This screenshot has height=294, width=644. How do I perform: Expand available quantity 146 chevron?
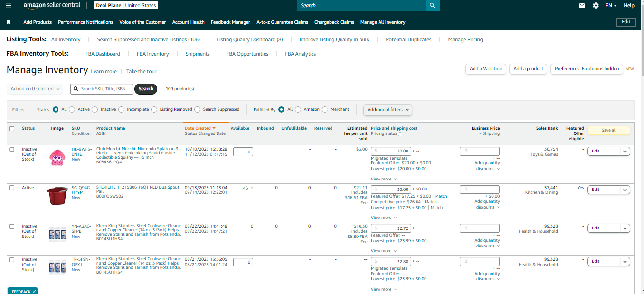coord(252,188)
